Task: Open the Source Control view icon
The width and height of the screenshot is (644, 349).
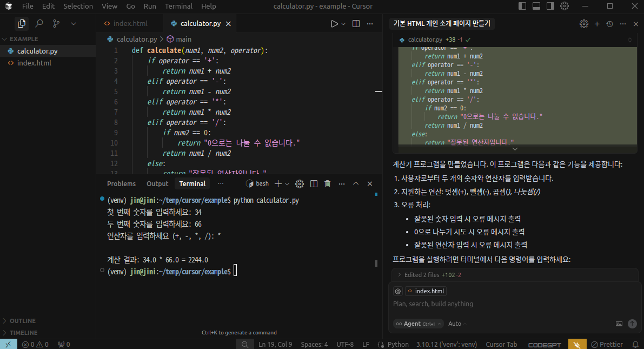Action: coord(56,24)
